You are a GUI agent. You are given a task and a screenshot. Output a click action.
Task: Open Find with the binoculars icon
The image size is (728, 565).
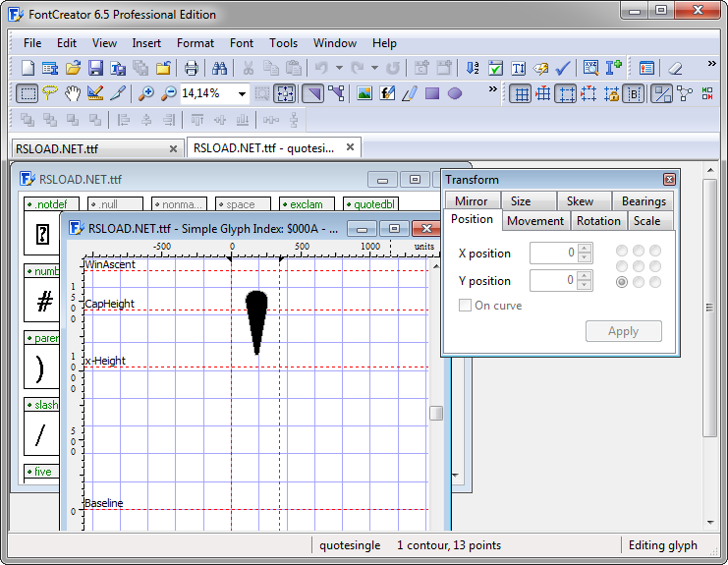219,68
